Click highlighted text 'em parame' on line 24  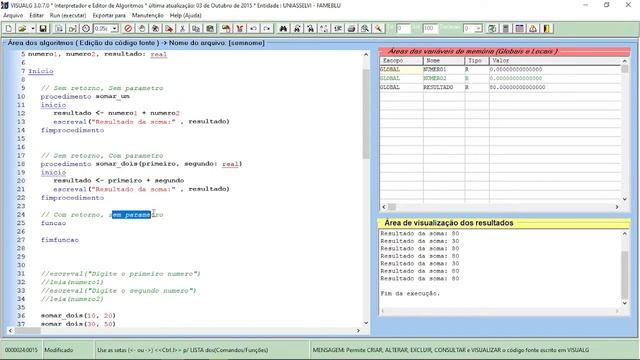tap(131, 215)
